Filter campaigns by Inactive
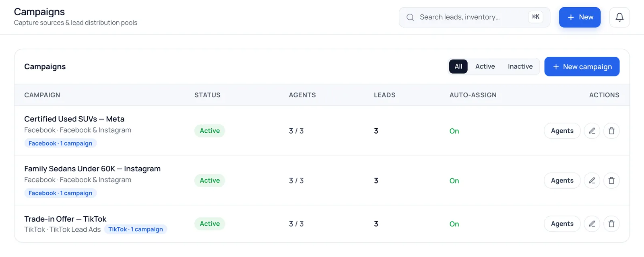The width and height of the screenshot is (644, 257). click(520, 66)
